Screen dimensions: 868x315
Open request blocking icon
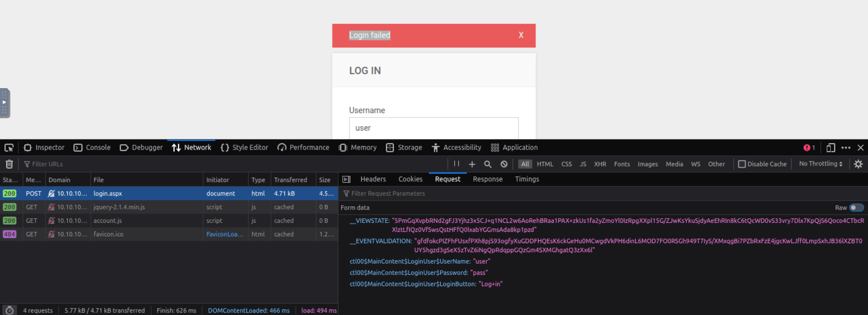tap(504, 164)
